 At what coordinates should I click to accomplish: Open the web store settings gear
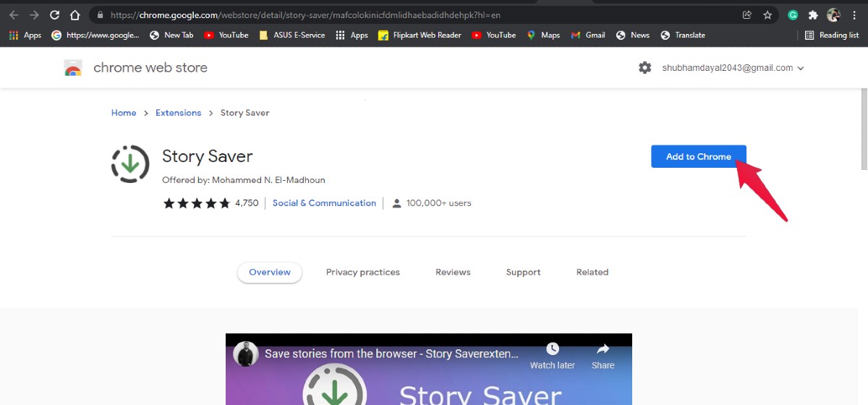click(644, 67)
